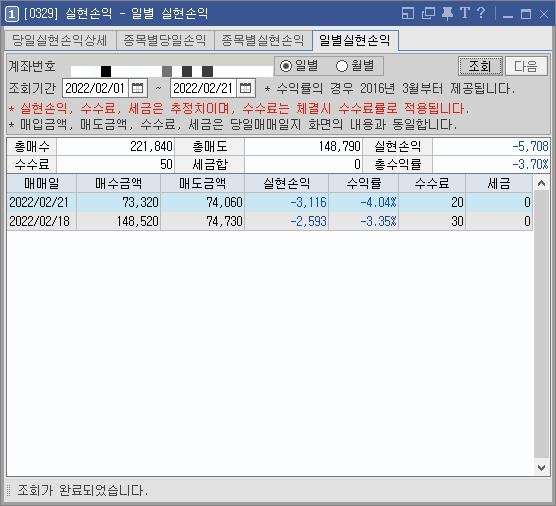This screenshot has width=556, height=506.
Task: Click the fee cell showing 30
Action: click(x=432, y=221)
